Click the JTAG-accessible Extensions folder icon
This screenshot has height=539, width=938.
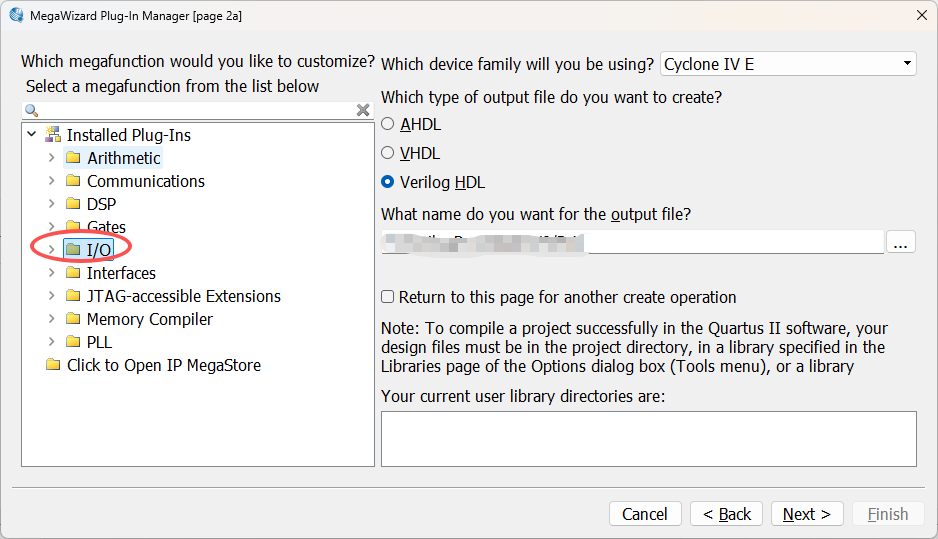click(73, 296)
